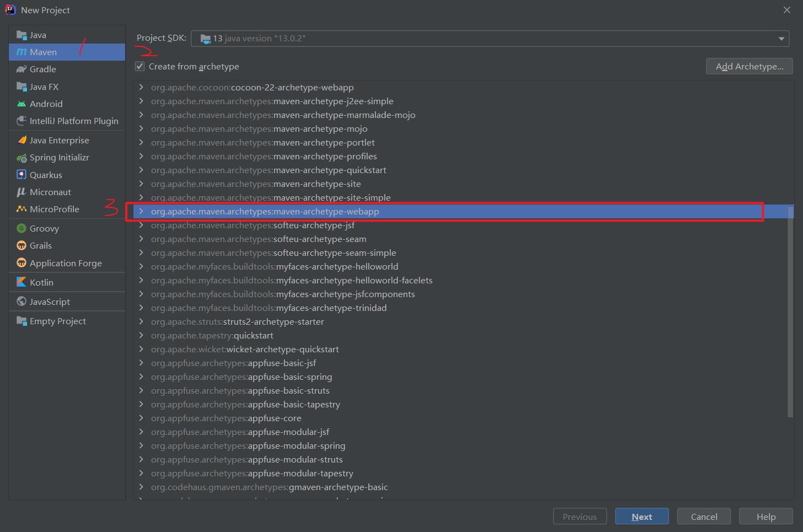Click the Java FX folder icon

[x=21, y=87]
